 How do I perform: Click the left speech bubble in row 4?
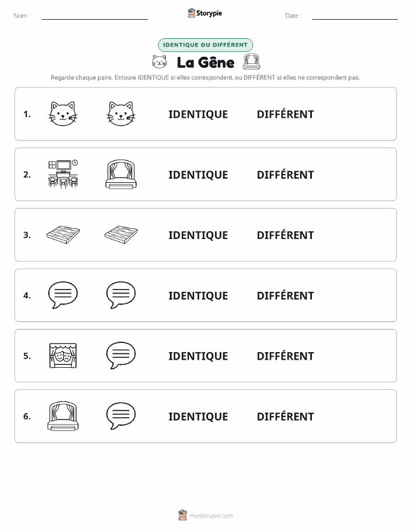[x=63, y=295]
